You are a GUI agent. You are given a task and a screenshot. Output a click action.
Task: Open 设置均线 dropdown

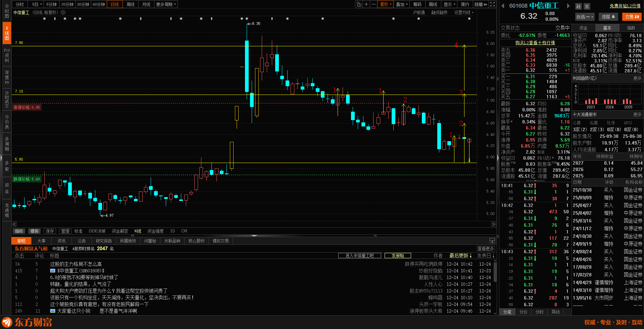tap(464, 12)
